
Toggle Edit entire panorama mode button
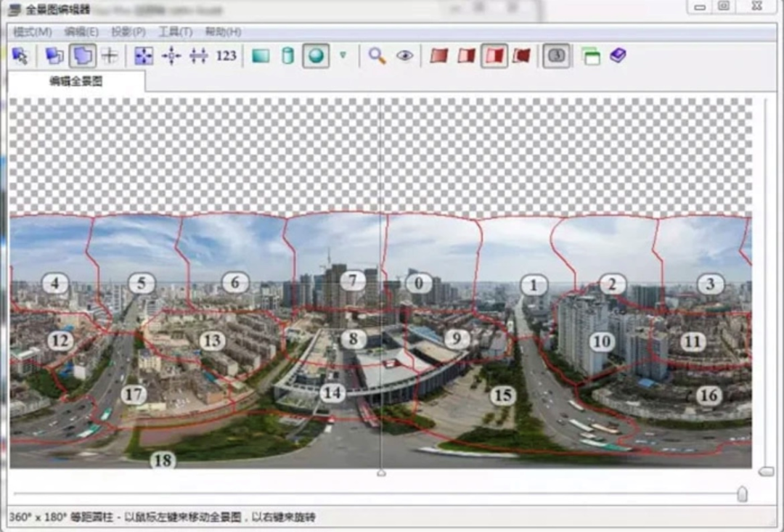83,55
